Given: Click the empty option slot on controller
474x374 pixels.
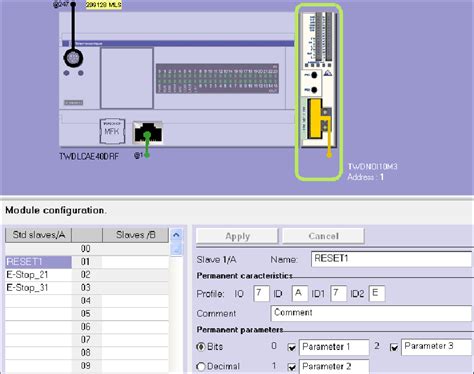Looking at the screenshot, I should pyautogui.click(x=127, y=78).
